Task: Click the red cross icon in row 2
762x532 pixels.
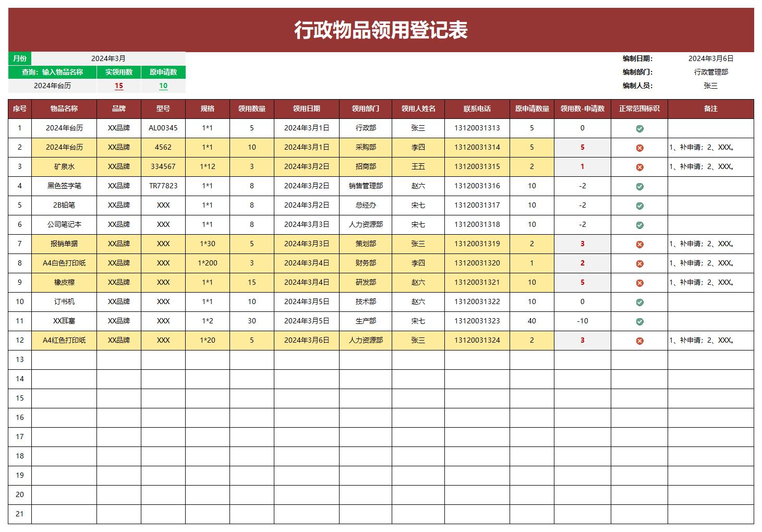Action: [x=639, y=148]
